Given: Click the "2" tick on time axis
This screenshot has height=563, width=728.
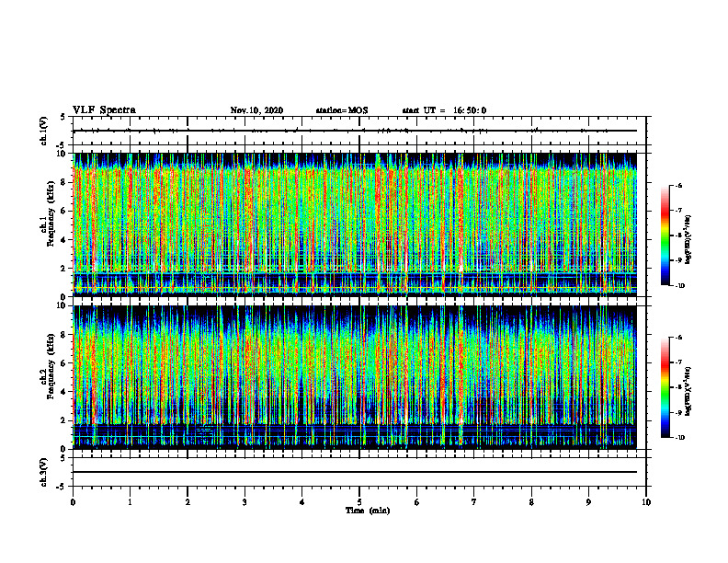Looking at the screenshot, I should tap(188, 502).
